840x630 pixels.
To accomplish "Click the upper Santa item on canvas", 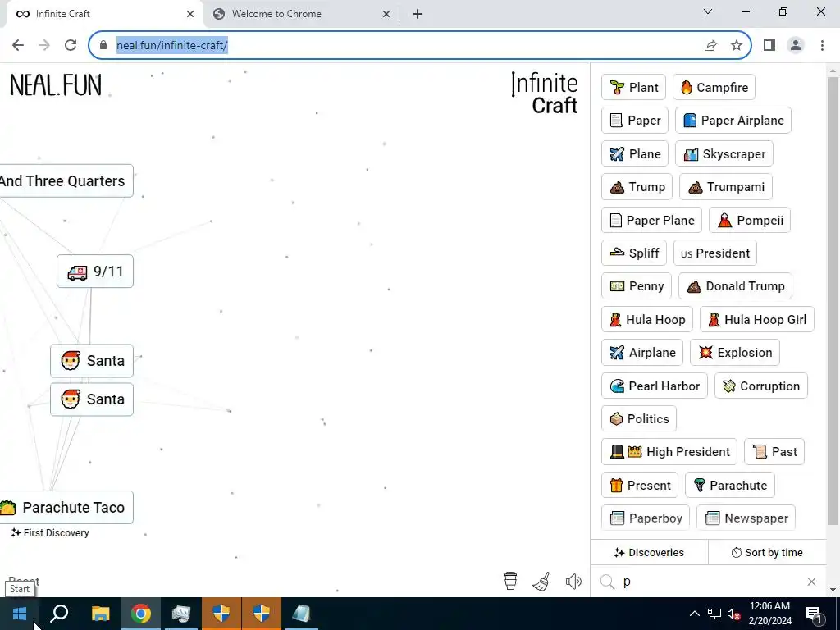I will pos(92,361).
